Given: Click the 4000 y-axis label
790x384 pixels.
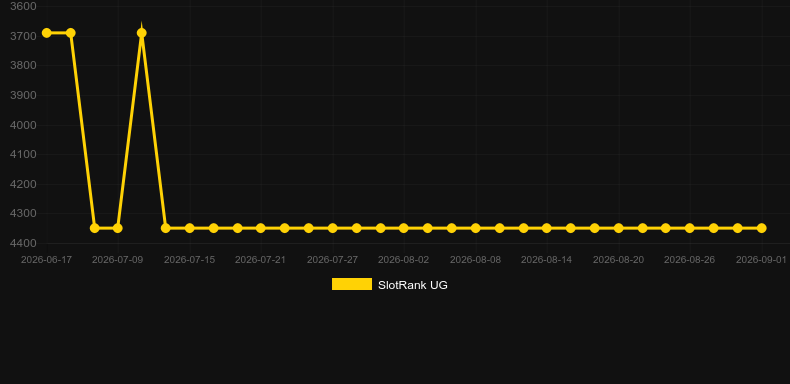Looking at the screenshot, I should 23,125.
